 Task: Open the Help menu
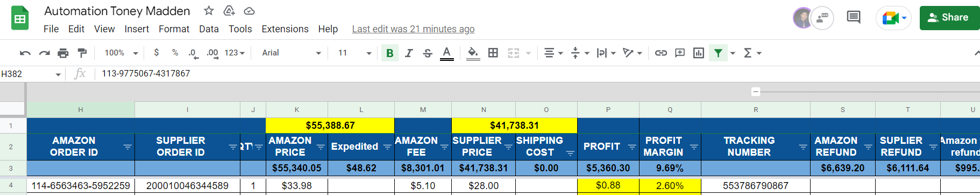[x=328, y=29]
